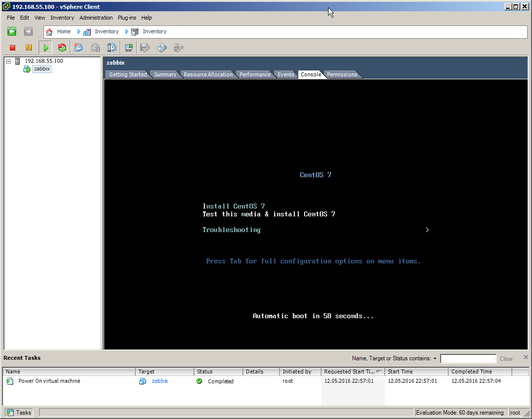Switch to the Summary tab
The height and width of the screenshot is (419, 532).
click(x=165, y=74)
